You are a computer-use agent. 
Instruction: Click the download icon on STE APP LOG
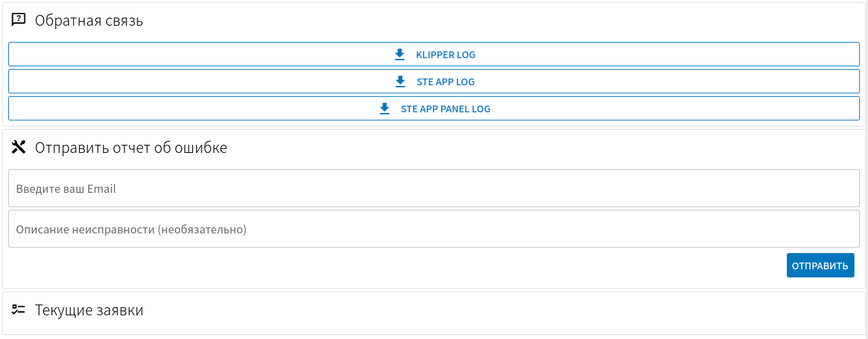[x=400, y=81]
